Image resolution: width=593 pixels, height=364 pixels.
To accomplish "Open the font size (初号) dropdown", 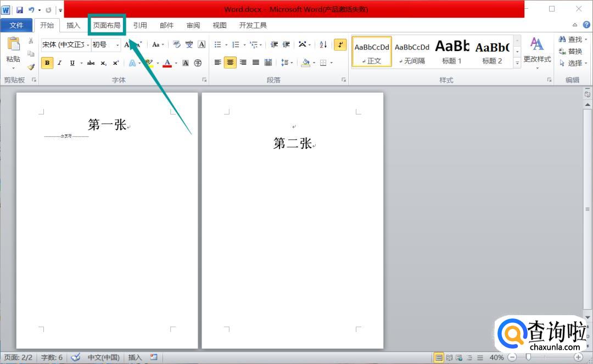I will (118, 45).
